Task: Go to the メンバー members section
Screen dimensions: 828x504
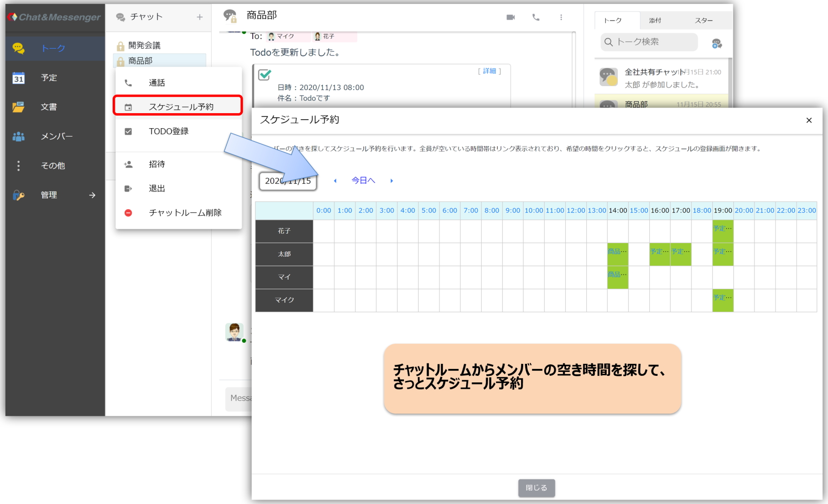Action: coord(56,136)
